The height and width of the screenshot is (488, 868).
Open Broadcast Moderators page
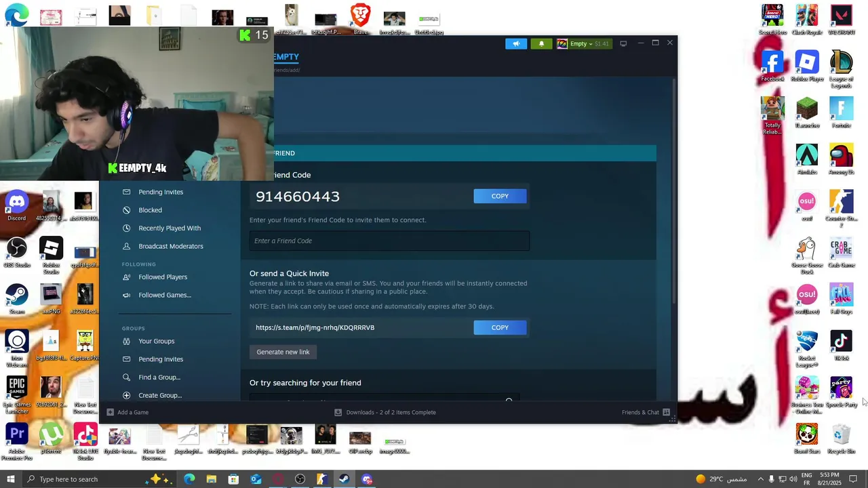tap(171, 246)
